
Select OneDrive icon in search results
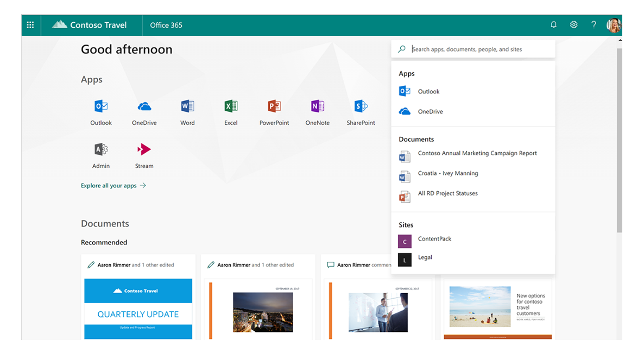405,111
